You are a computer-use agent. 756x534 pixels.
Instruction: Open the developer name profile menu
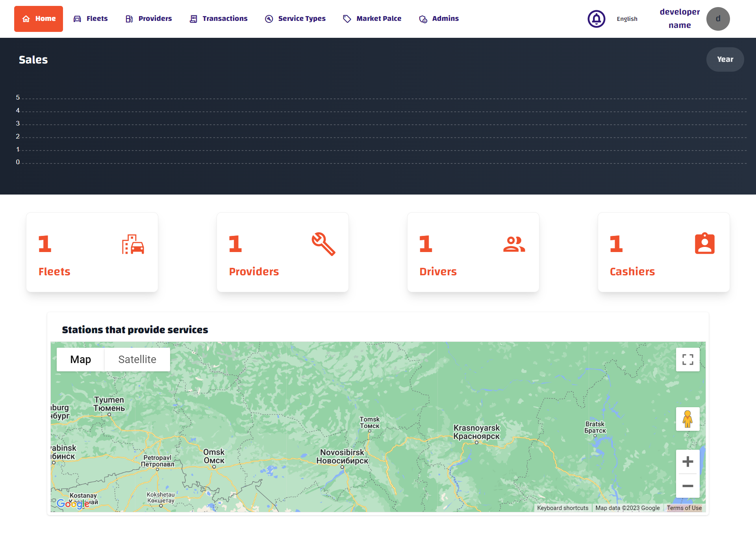tap(680, 19)
